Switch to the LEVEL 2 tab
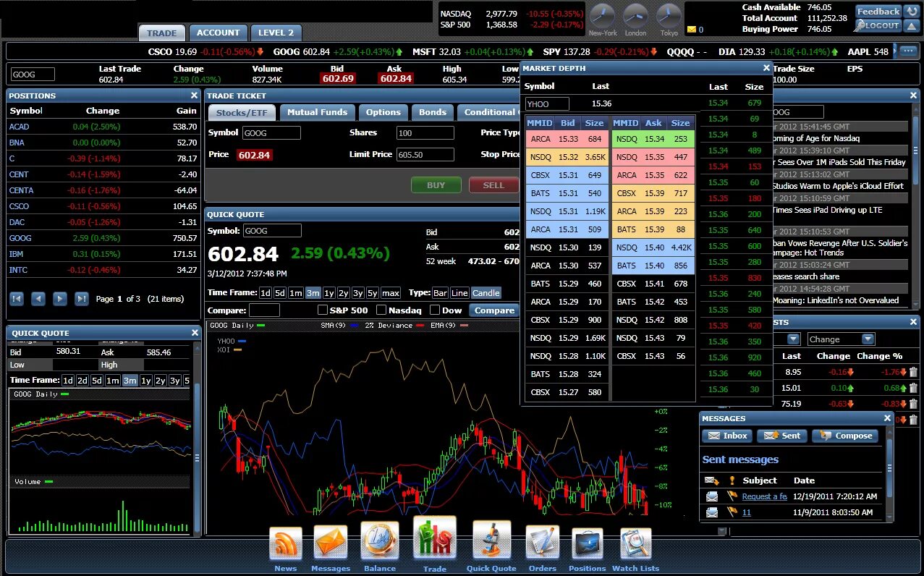This screenshot has height=576, width=924. tap(276, 33)
